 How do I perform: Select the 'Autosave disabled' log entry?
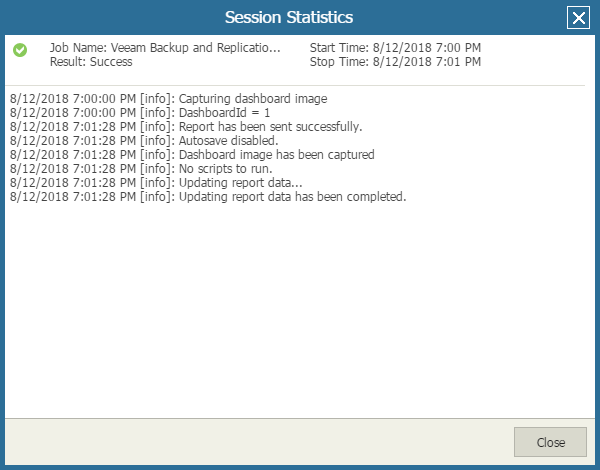click(144, 141)
